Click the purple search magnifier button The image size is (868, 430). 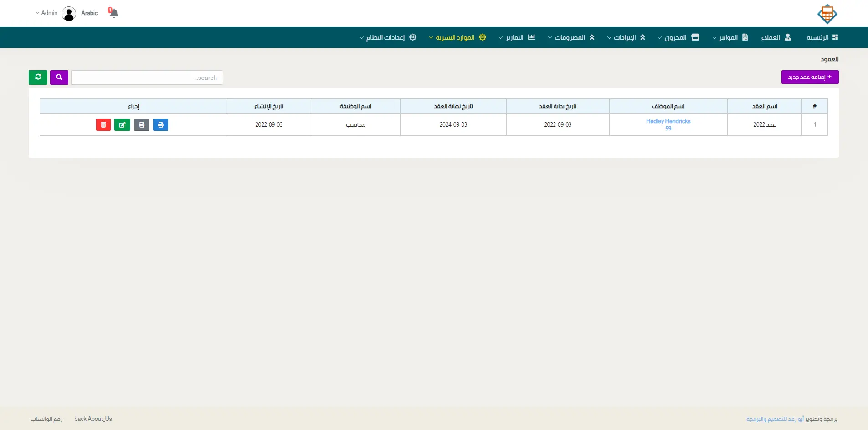59,78
